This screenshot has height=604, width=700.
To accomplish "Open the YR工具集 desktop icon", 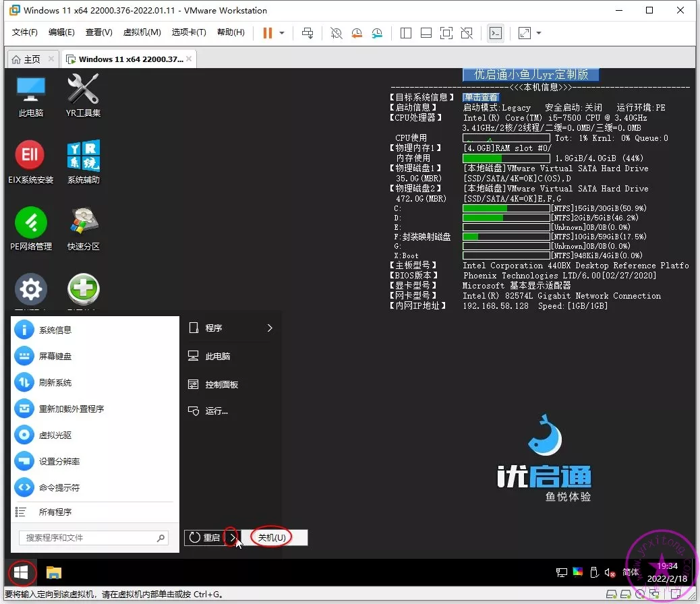I will coord(83,94).
